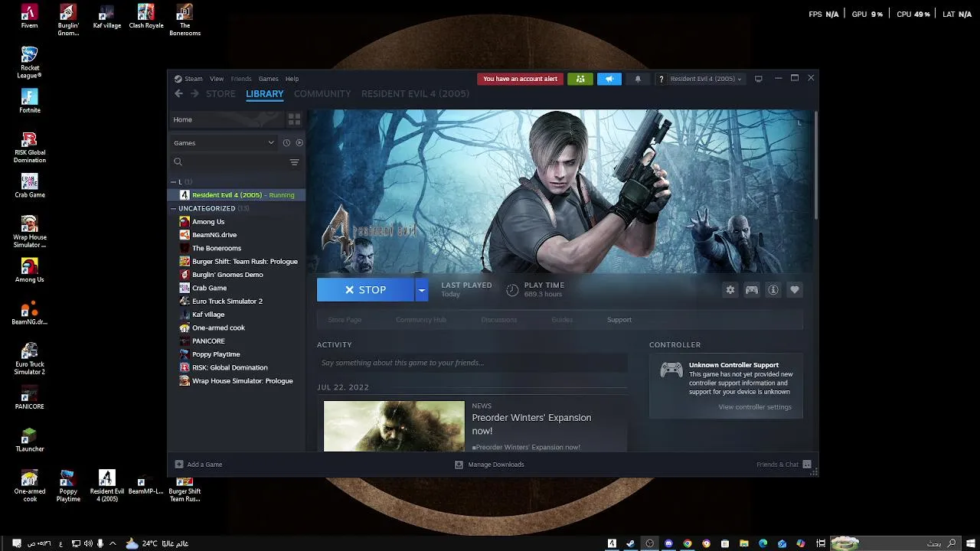Go forward with the right arrow
This screenshot has width=980, height=551.
(194, 93)
